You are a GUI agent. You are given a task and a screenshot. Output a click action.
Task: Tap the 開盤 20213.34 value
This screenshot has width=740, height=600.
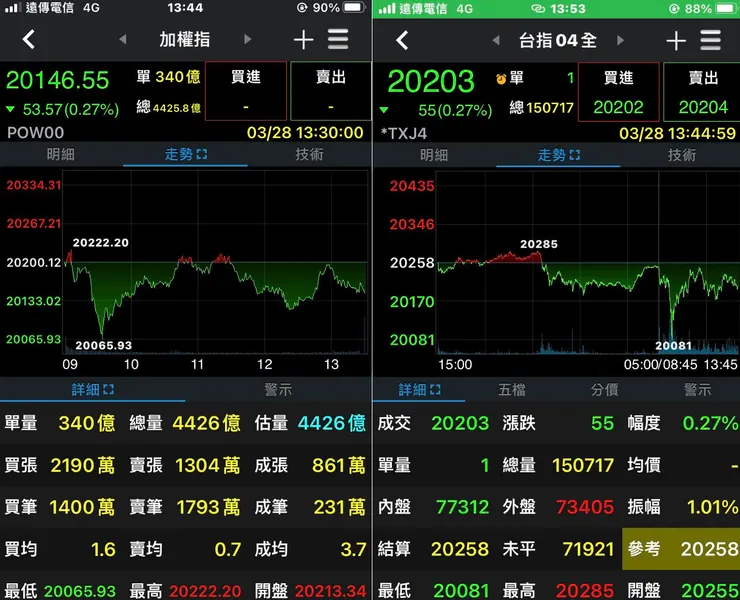coord(330,591)
